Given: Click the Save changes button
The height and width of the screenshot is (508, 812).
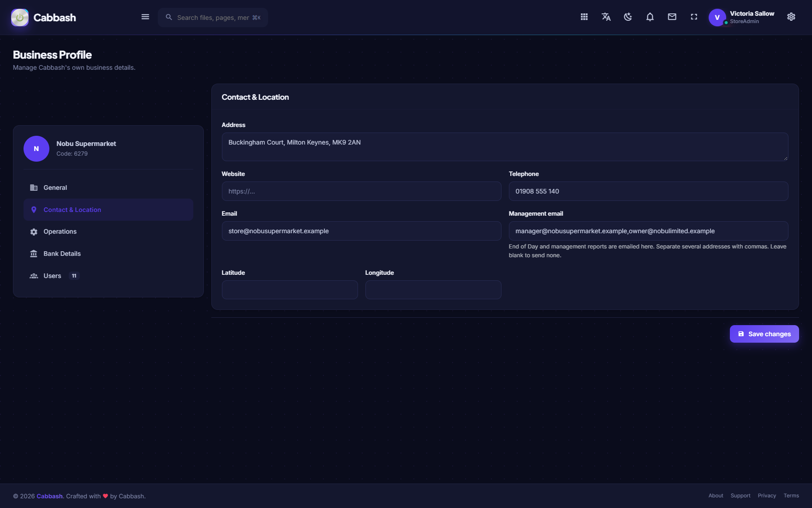Looking at the screenshot, I should pos(764,334).
